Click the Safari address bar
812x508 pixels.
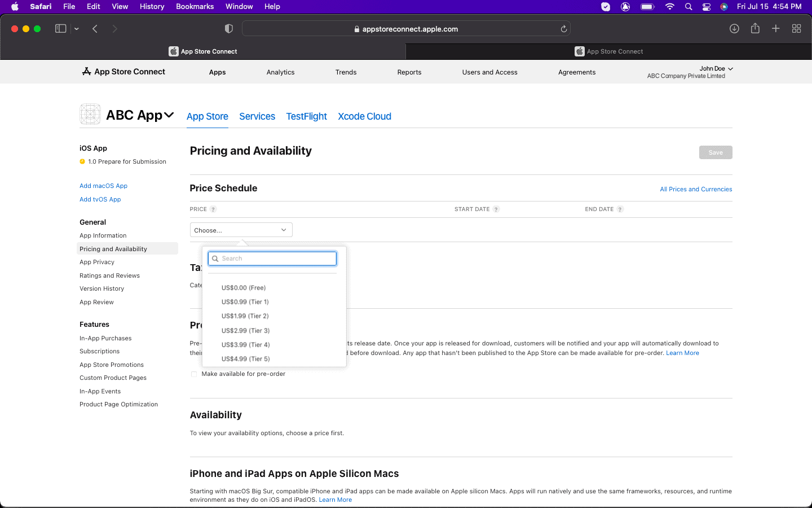(406, 29)
